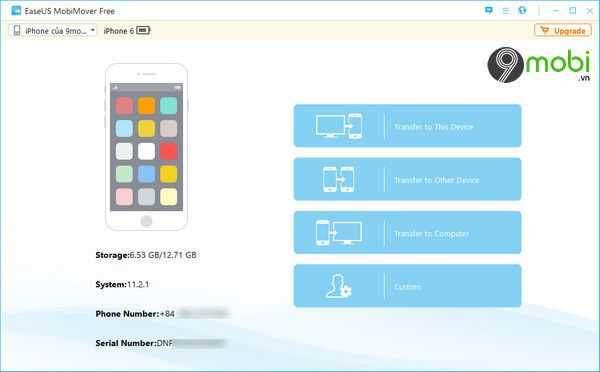Image resolution: width=600 pixels, height=372 pixels.
Task: Click the phone icon in device selector
Action: [x=17, y=31]
